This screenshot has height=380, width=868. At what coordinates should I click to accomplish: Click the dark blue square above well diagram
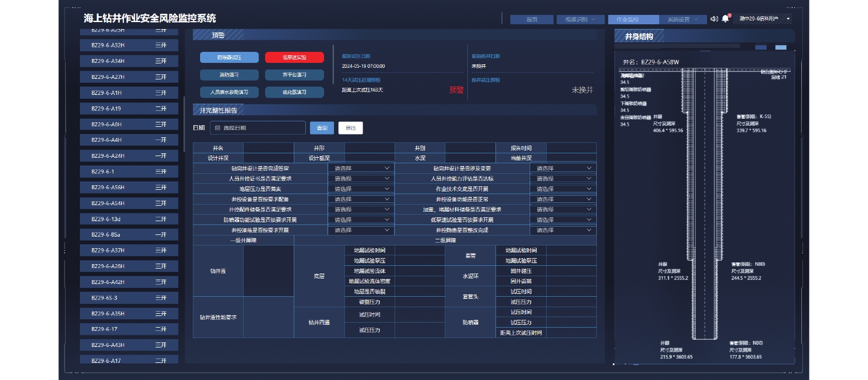click(x=761, y=48)
